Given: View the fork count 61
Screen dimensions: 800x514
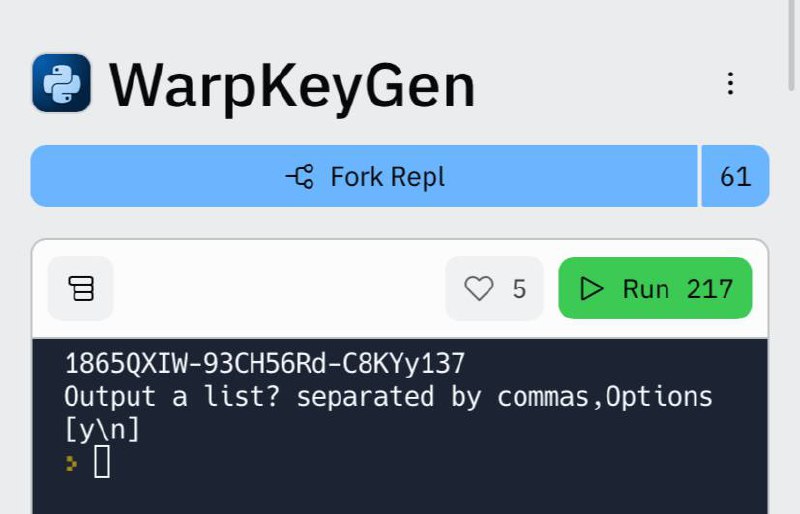Looking at the screenshot, I should coord(735,177).
